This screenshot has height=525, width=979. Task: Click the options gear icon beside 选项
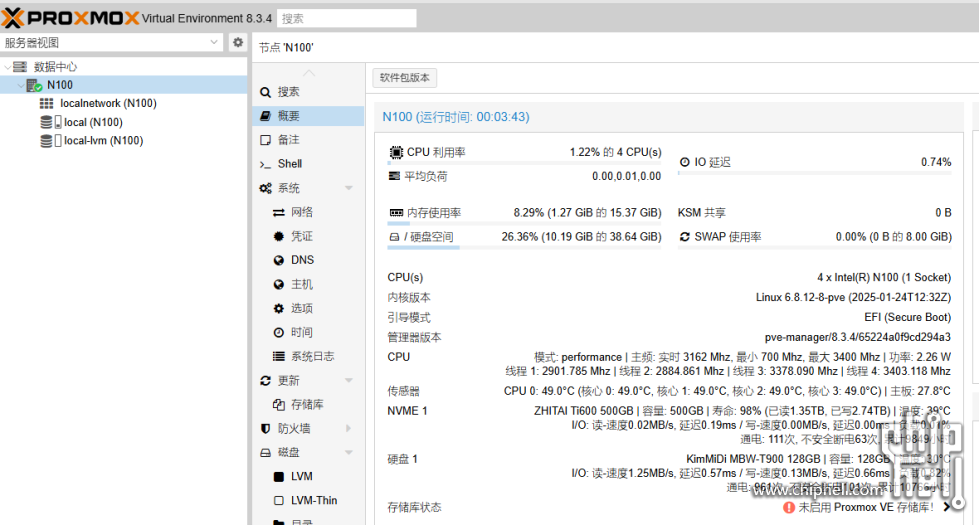tap(278, 308)
